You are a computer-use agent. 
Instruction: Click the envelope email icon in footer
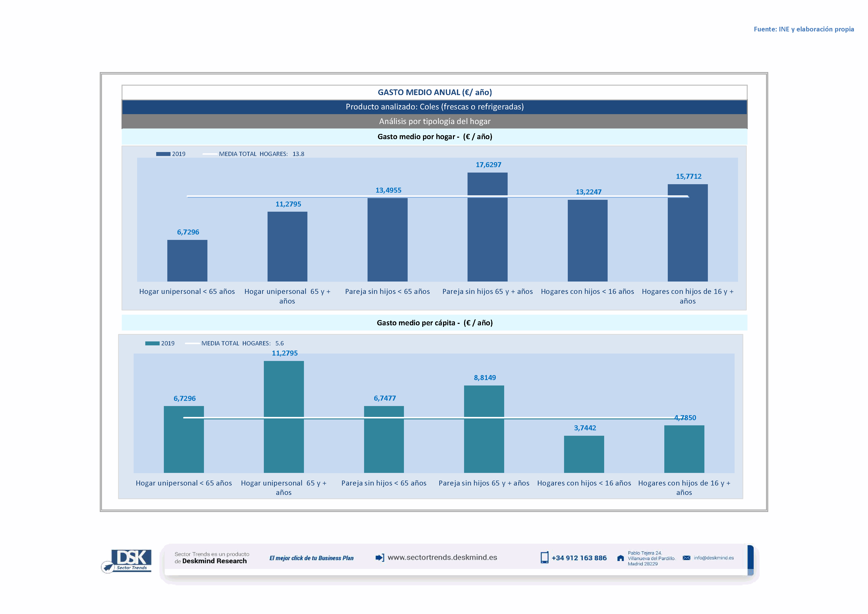687,558
